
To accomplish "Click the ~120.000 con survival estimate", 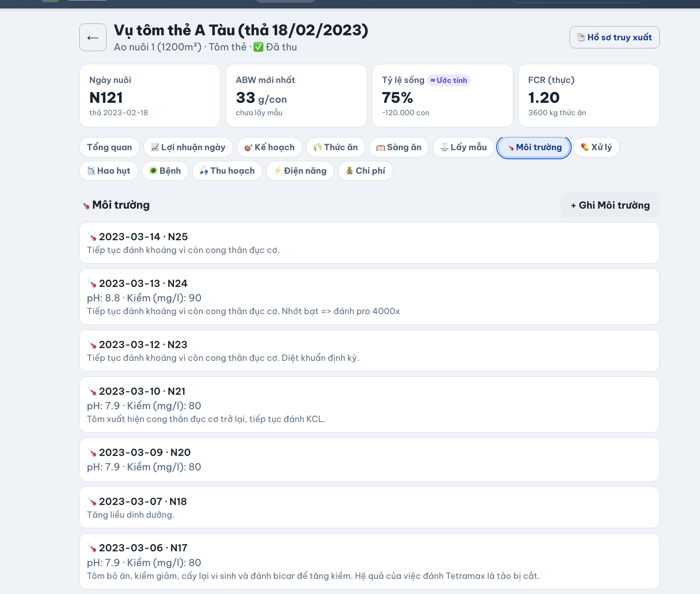I will [406, 113].
